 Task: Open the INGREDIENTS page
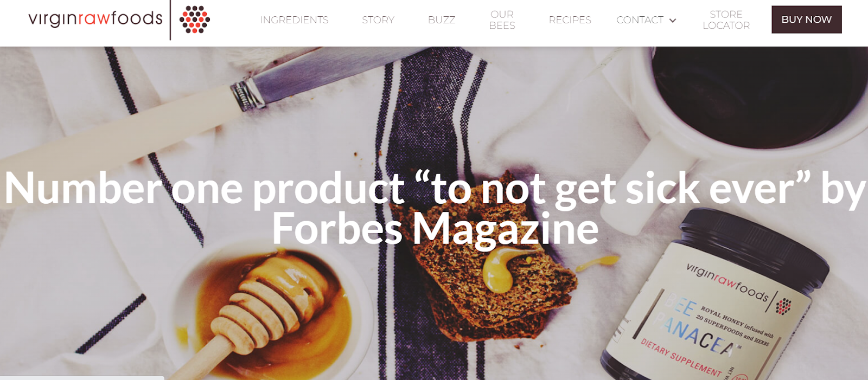click(x=294, y=20)
